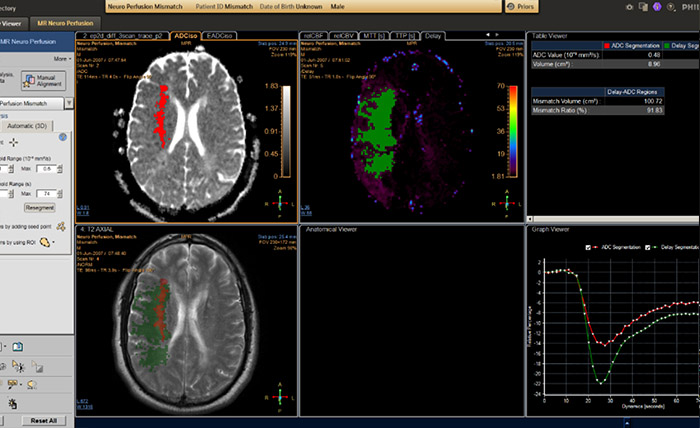Image resolution: width=700 pixels, height=428 pixels.
Task: Toggle the ADC Segmentation graph checkbox
Action: pyautogui.click(x=588, y=248)
